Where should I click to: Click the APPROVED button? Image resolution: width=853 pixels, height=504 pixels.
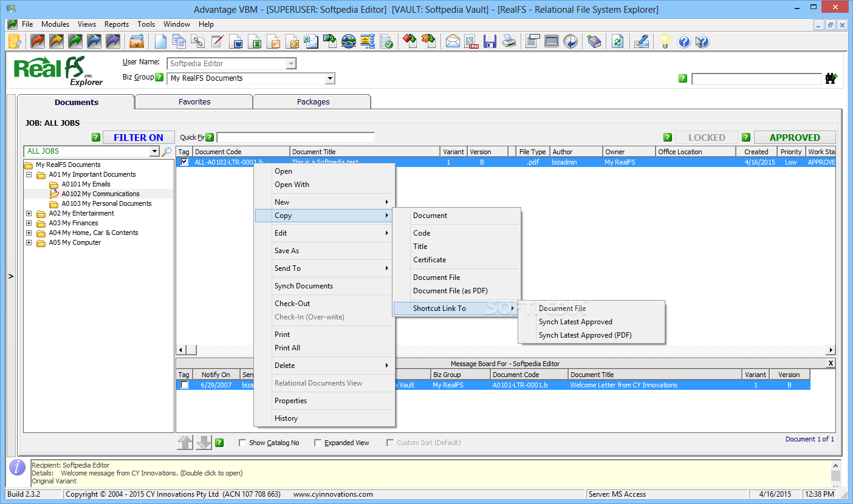coord(795,138)
